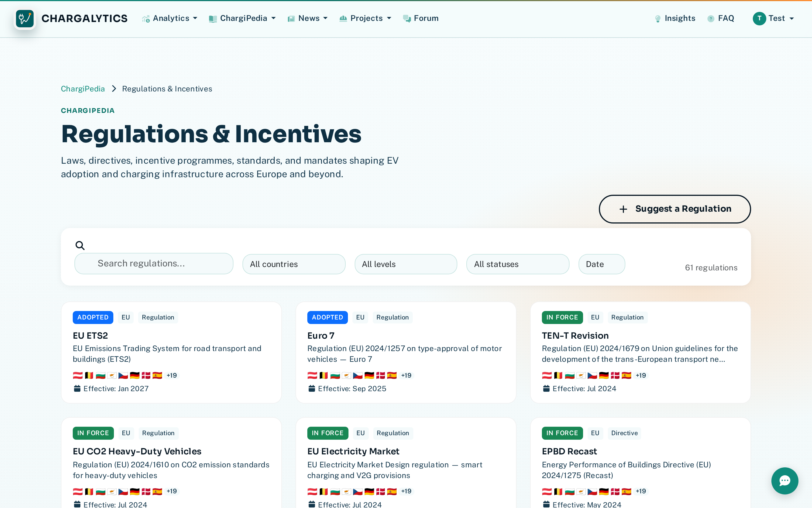Click the '61 regulations' count text
This screenshot has height=508, width=812.
click(x=711, y=268)
